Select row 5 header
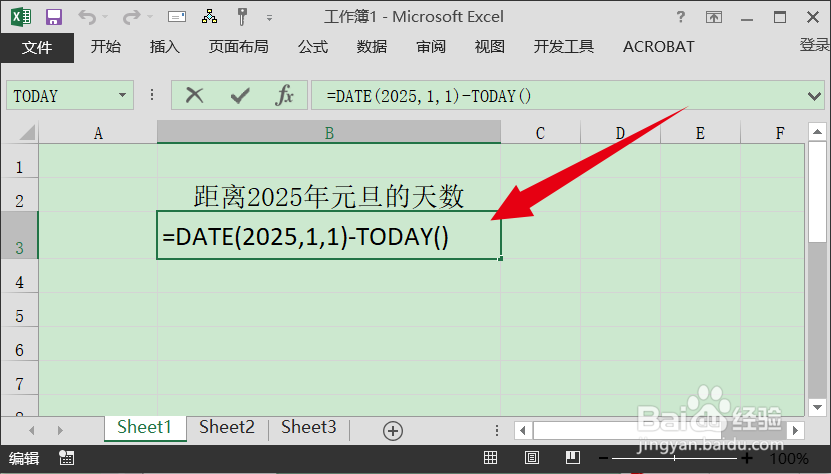831x474 pixels. (x=19, y=310)
